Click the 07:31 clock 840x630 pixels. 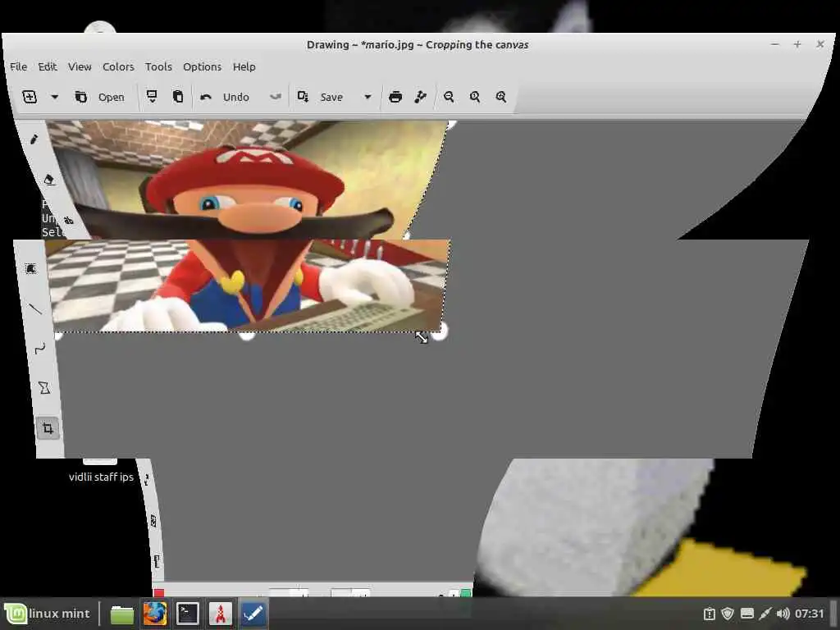(x=809, y=614)
